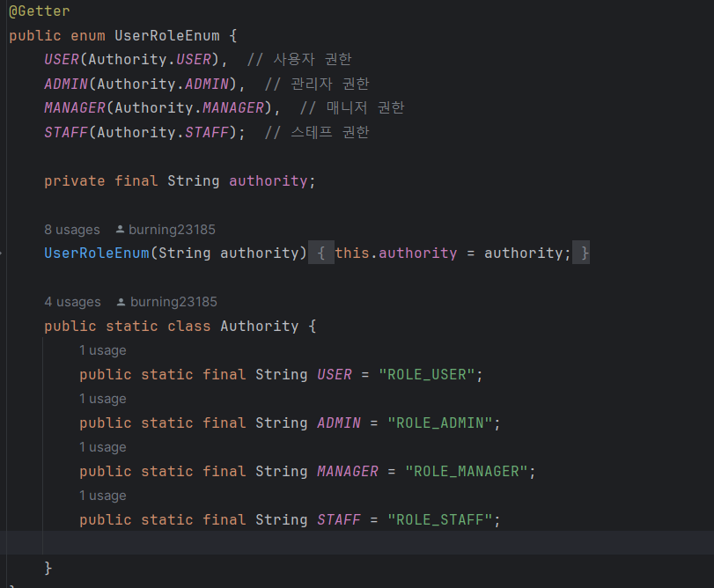
Task: Click the comment '사용자 권한'
Action: click(313, 59)
